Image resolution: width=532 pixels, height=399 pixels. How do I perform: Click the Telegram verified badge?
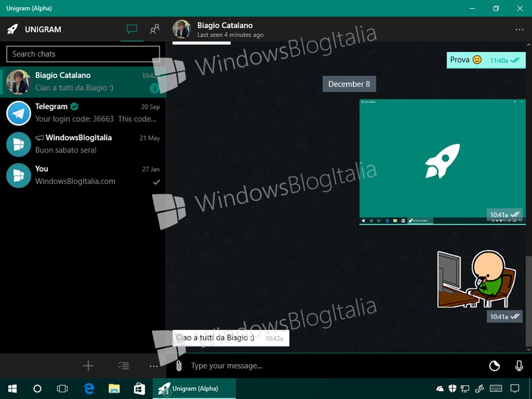click(x=74, y=106)
